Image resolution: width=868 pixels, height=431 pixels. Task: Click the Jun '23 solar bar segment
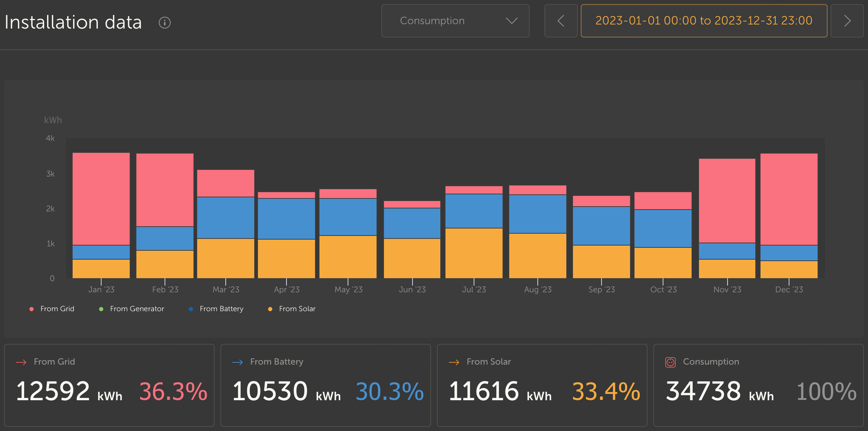pyautogui.click(x=412, y=258)
